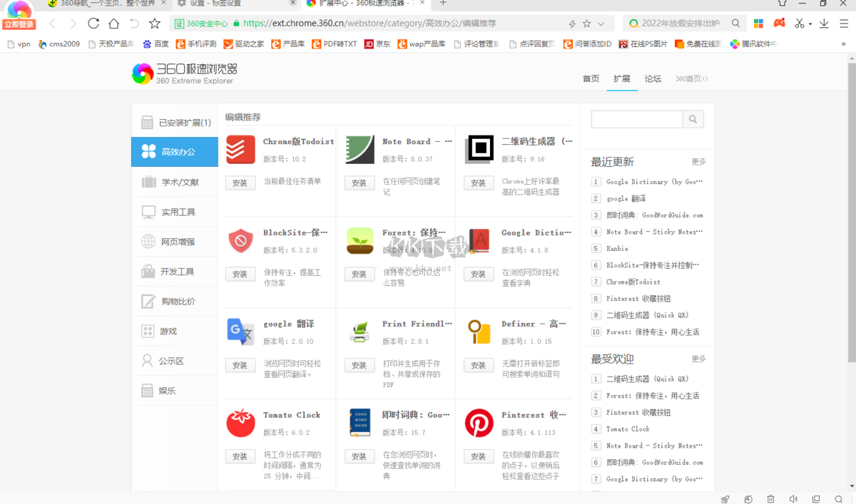Click the Tomato Clock tomato icon

tap(240, 423)
